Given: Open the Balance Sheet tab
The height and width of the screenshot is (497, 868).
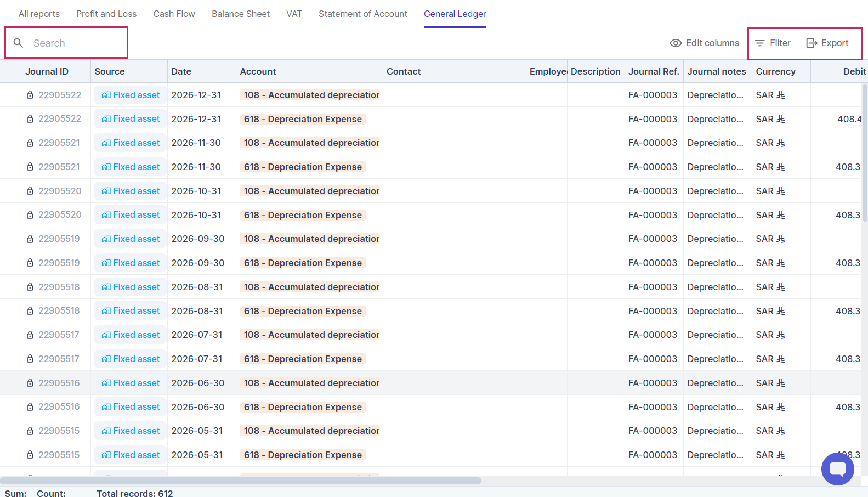Looking at the screenshot, I should point(241,14).
